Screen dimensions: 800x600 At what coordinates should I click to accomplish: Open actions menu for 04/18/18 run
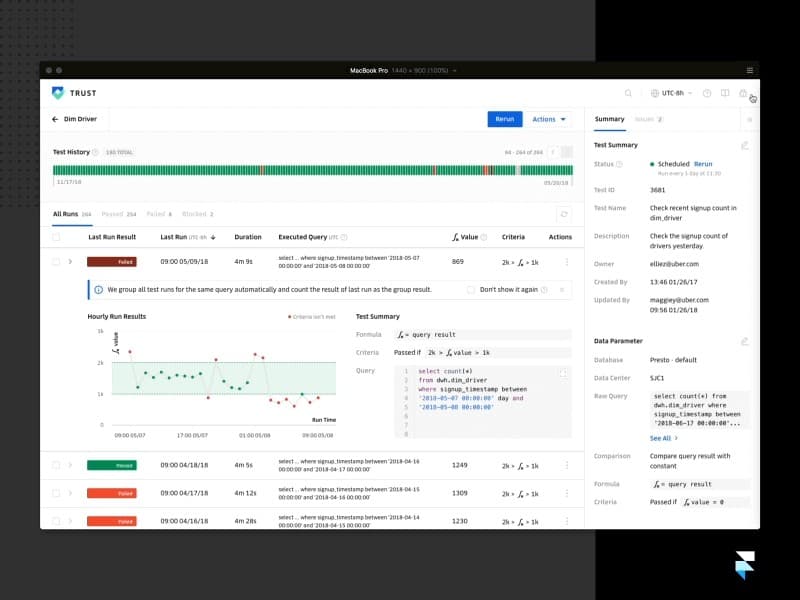point(567,465)
